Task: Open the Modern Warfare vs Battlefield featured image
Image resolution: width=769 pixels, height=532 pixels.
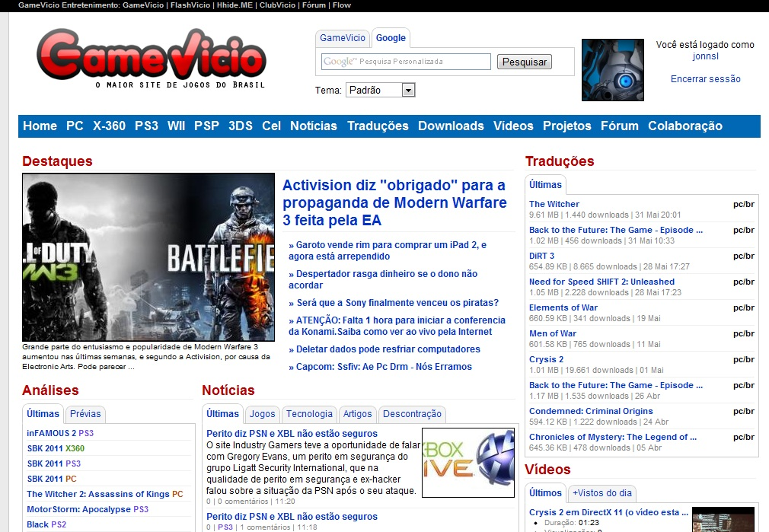Action: coord(148,257)
